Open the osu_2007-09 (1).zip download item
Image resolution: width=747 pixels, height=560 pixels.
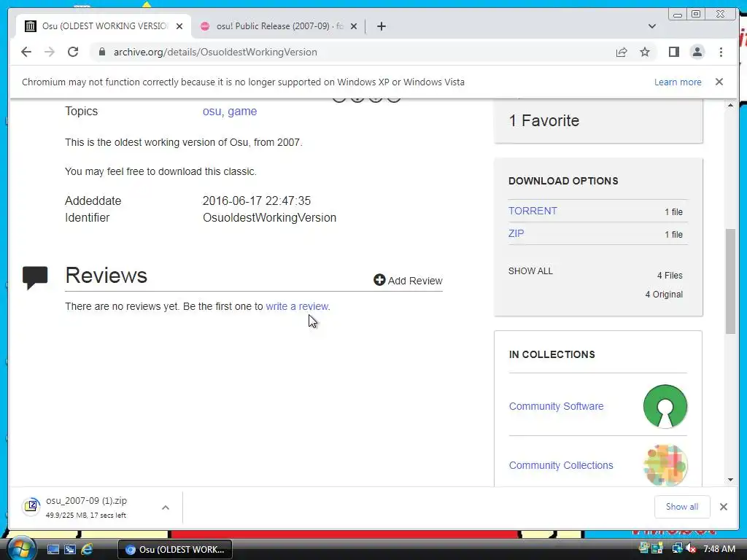pyautogui.click(x=86, y=507)
